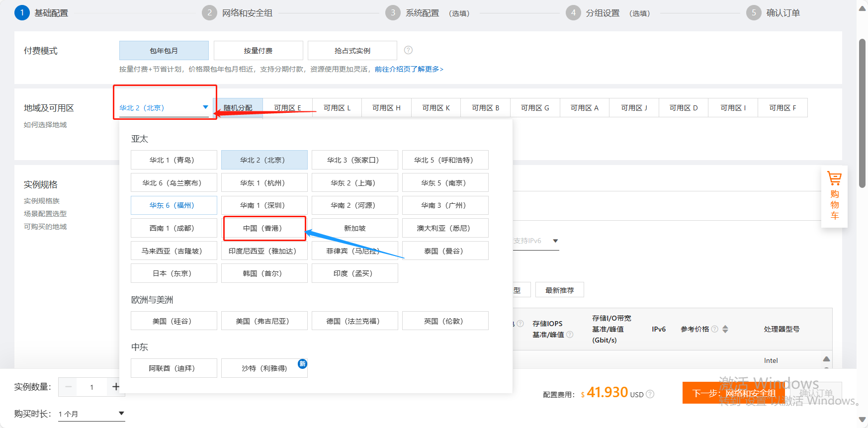
Task: Select region 印度尼西亚（雅加达）
Action: coord(264,251)
